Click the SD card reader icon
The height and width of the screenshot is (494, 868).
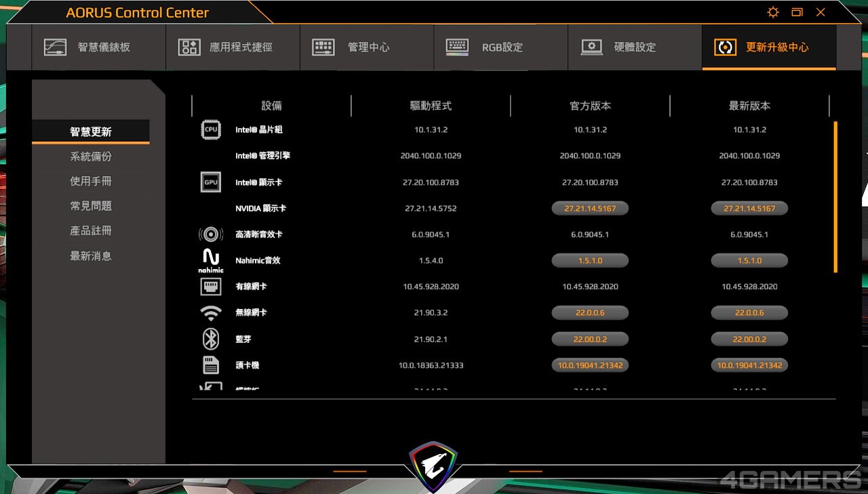211,365
